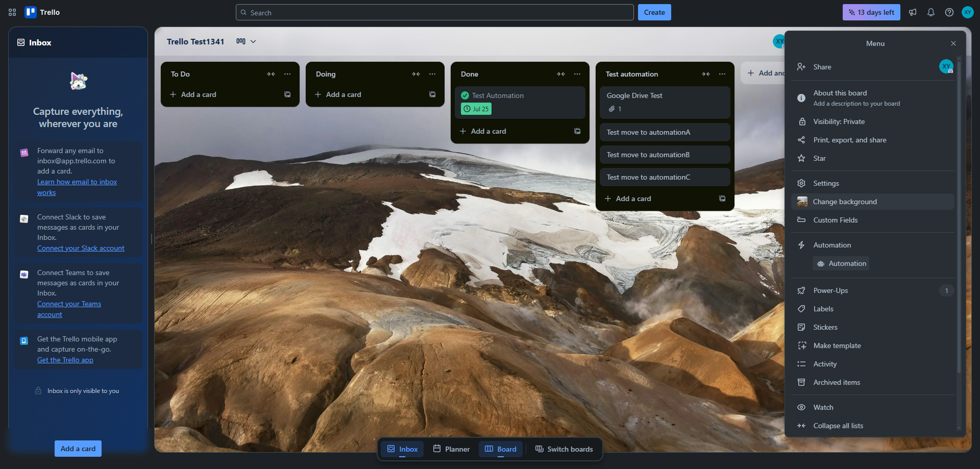
Task: Open Learn how email to inbox works link
Action: point(77,187)
